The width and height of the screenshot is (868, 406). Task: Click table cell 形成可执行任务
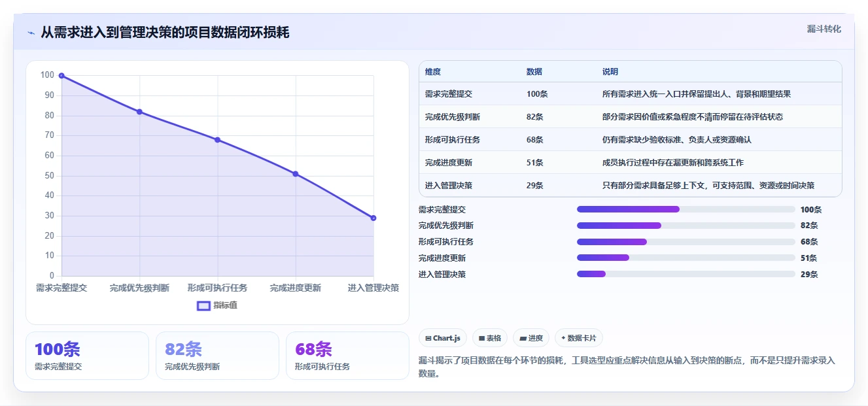(453, 140)
